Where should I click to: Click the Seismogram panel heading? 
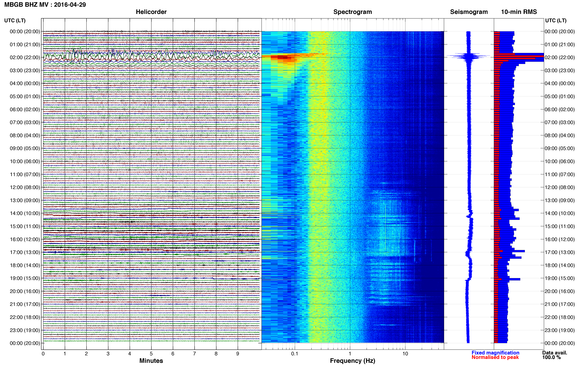469,12
